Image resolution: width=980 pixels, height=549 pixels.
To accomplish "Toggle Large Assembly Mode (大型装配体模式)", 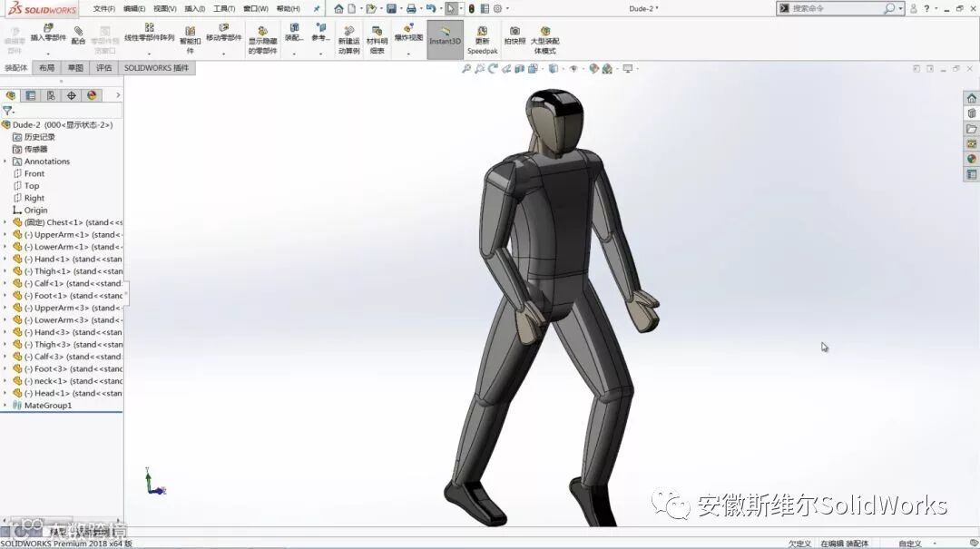I will pyautogui.click(x=545, y=40).
